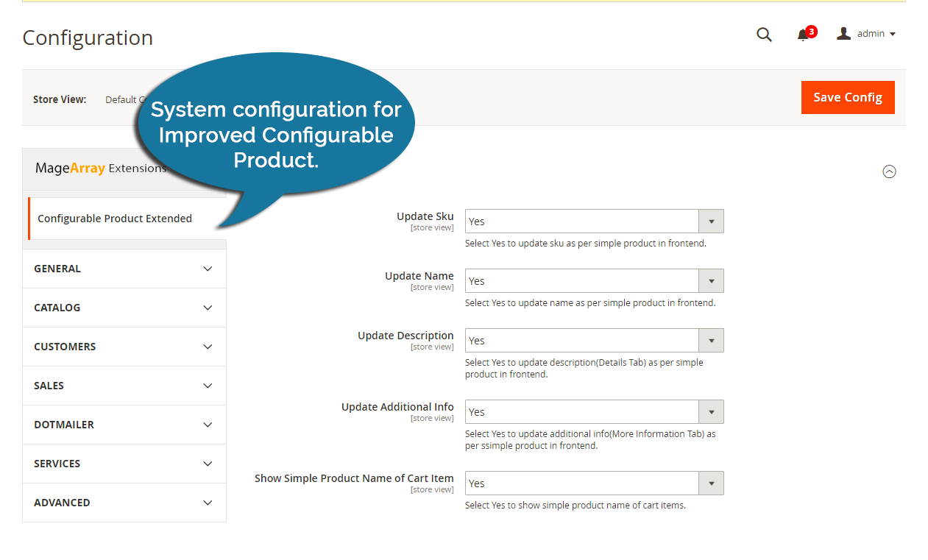Open the Update Name dropdown
928x560 pixels.
pos(594,281)
